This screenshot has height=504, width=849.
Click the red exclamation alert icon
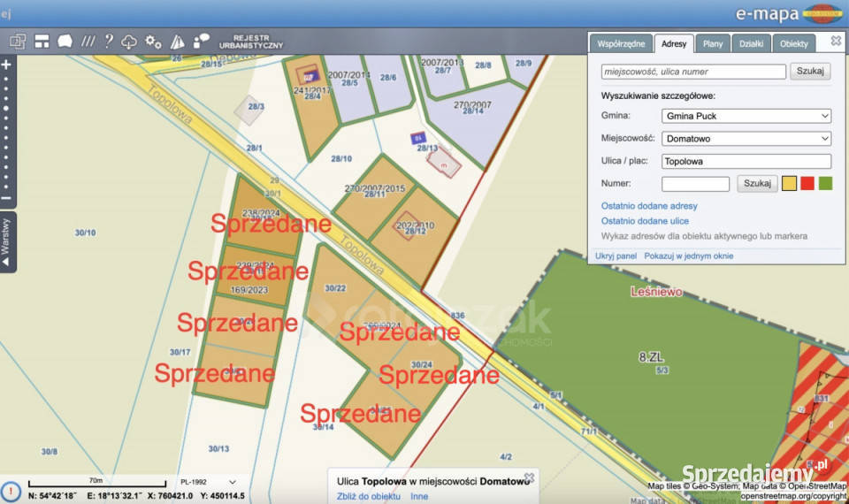[x=11, y=491]
